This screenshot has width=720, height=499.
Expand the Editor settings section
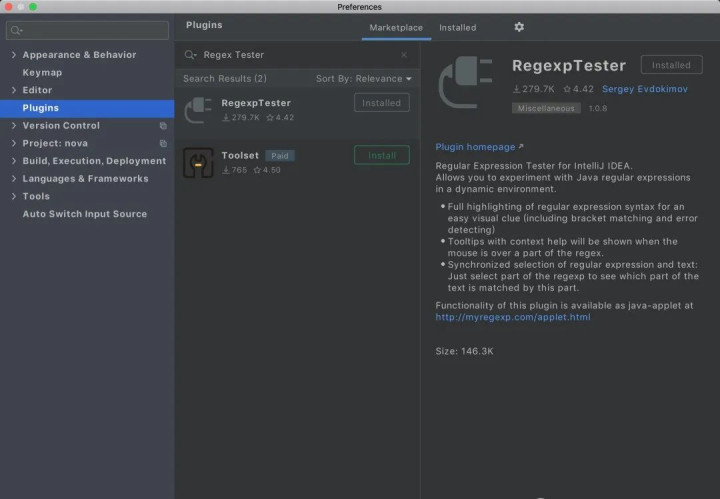point(13,90)
